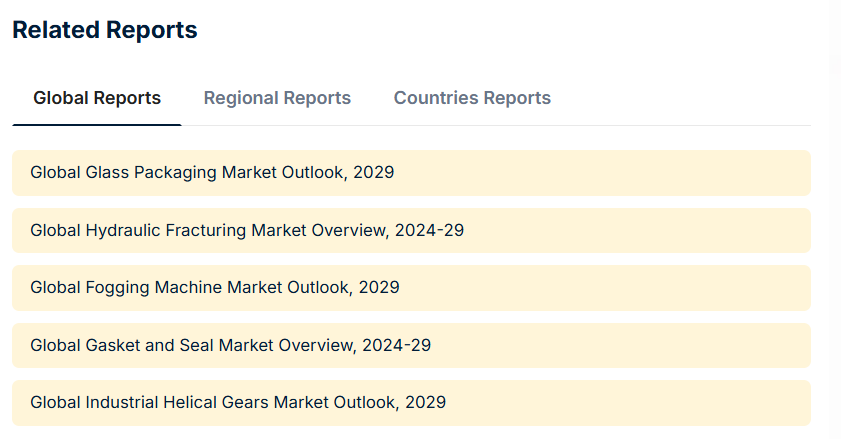View Global Fogging Machine Market Outlook report
The height and width of the screenshot is (439, 841).
click(214, 288)
